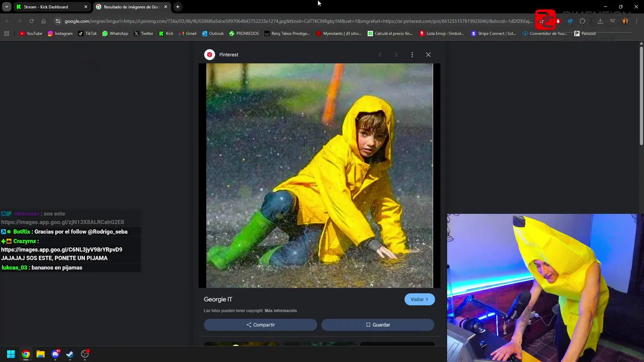This screenshot has width=644, height=362.
Task: Click the Pinterest logo in image panel
Action: [209, 55]
